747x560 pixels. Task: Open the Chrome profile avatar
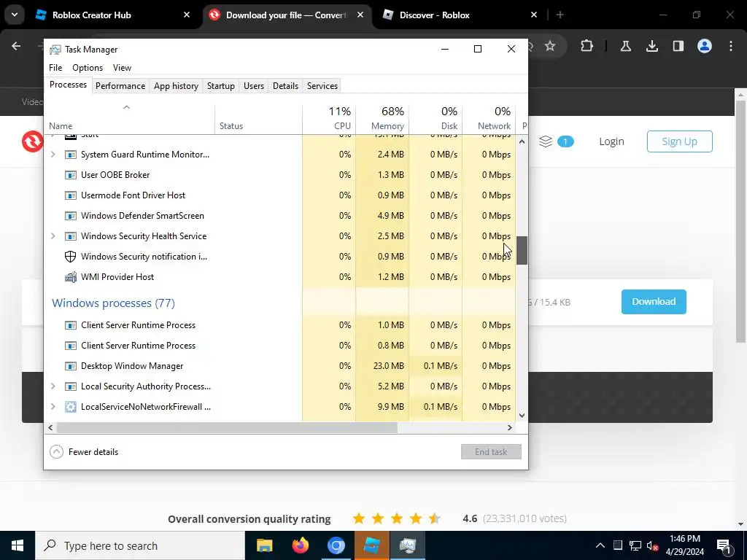tap(705, 46)
